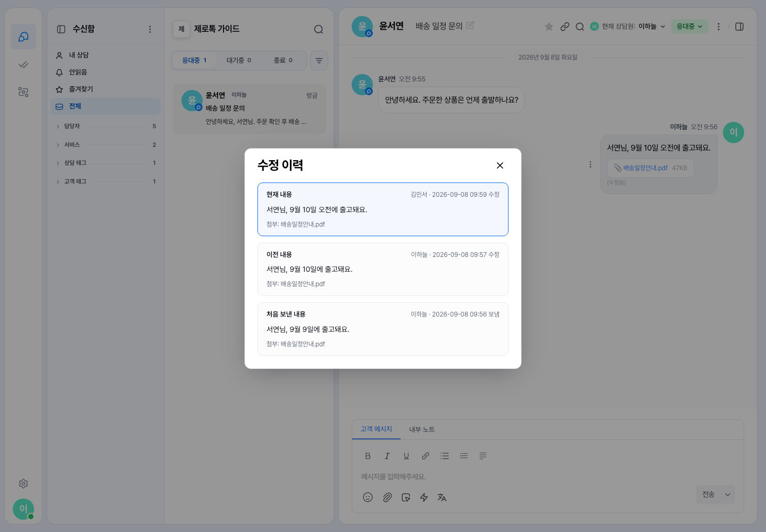Click the user avatar 이 at bottom left
Viewport: 766px width, 532px height.
point(23,509)
